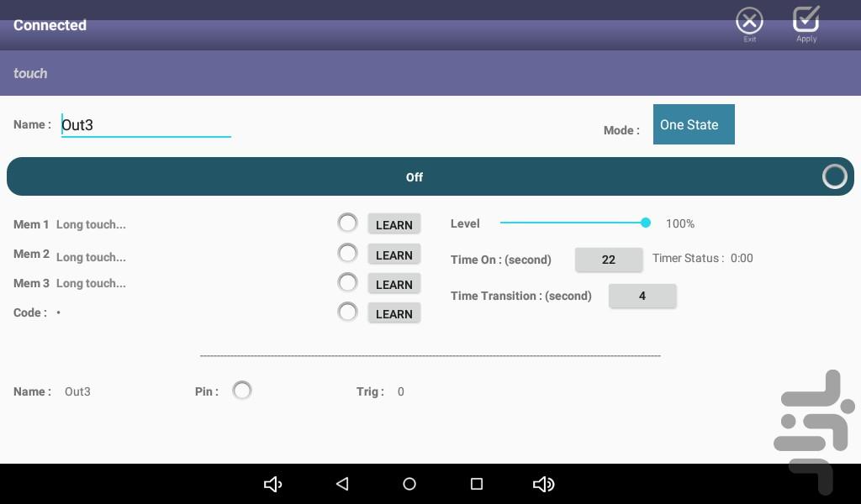Click the touch header label

[30, 73]
